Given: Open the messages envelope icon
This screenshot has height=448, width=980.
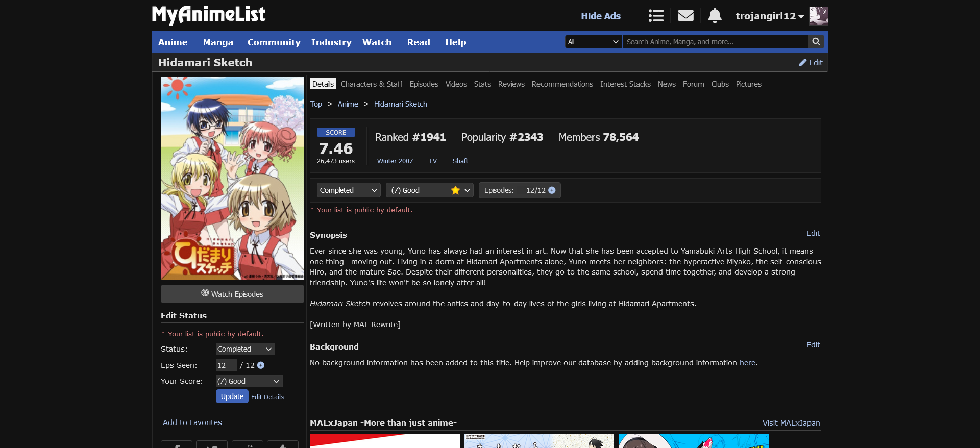Looking at the screenshot, I should click(x=685, y=16).
